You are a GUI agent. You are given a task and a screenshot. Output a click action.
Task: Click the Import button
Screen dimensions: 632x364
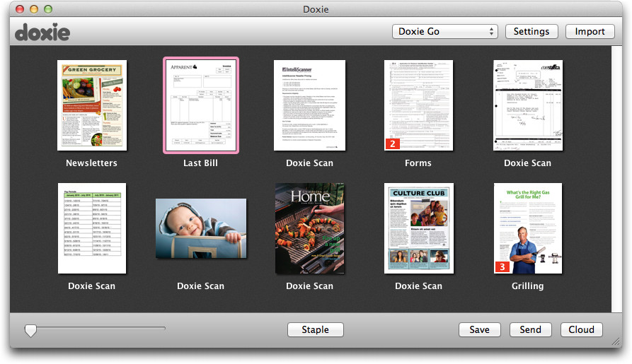590,32
